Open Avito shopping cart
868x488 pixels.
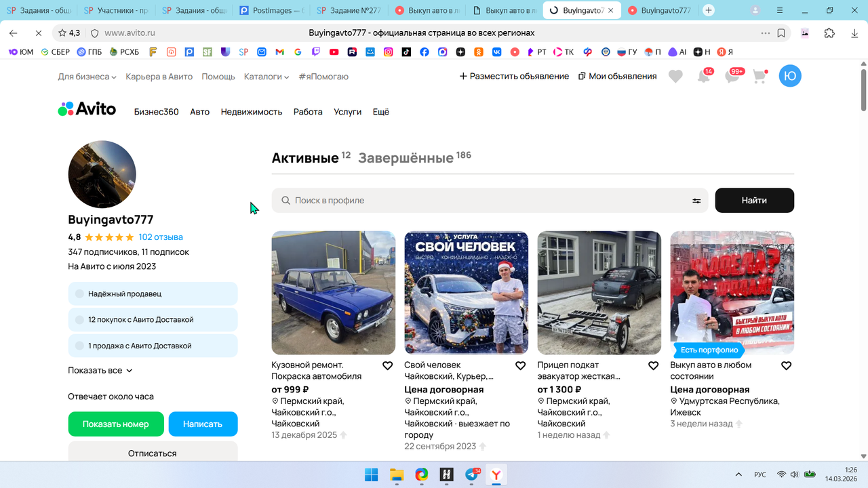click(760, 77)
